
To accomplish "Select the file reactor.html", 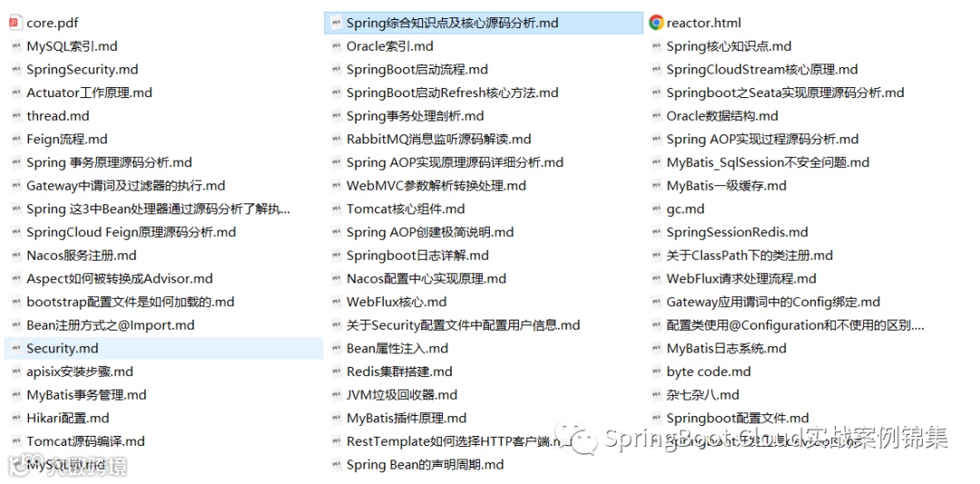I will click(704, 23).
